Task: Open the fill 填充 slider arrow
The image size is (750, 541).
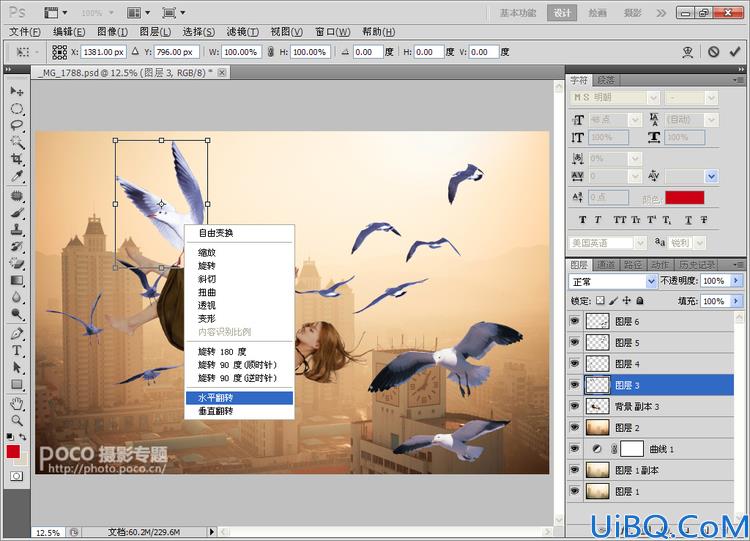Action: 736,301
